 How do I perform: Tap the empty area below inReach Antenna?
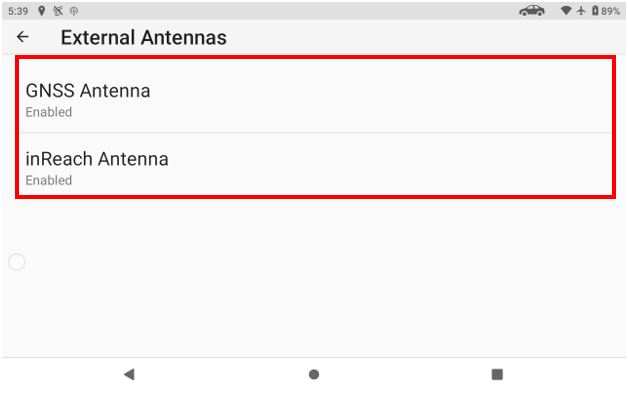314,276
